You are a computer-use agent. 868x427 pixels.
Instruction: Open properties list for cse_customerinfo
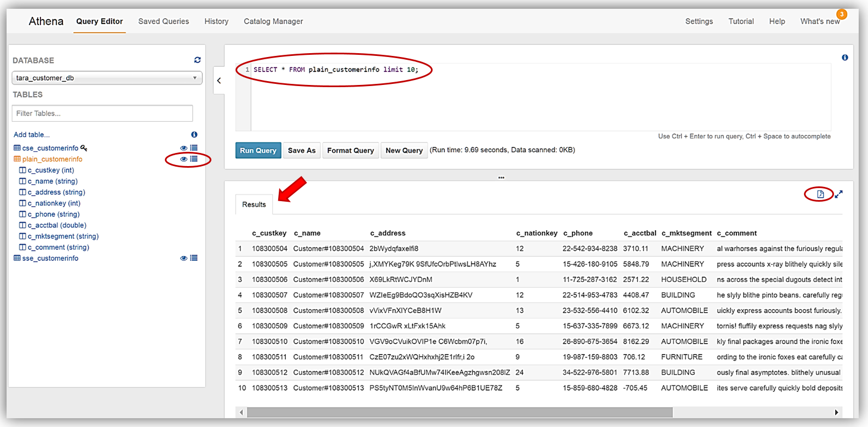coord(194,148)
